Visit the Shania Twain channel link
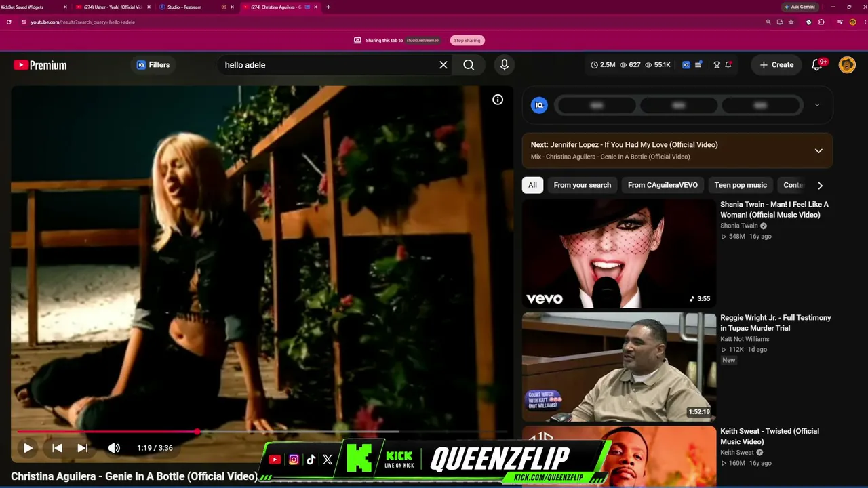868x488 pixels. [739, 226]
